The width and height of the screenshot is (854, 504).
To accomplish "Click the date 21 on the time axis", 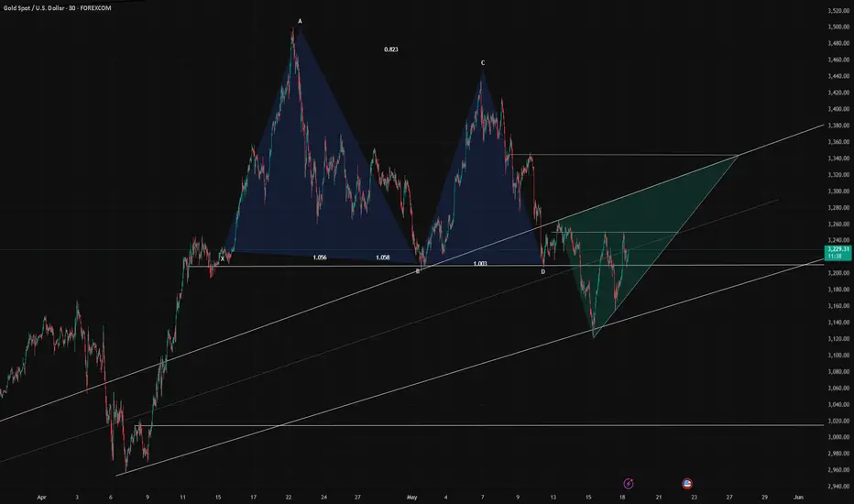I will coord(659,498).
